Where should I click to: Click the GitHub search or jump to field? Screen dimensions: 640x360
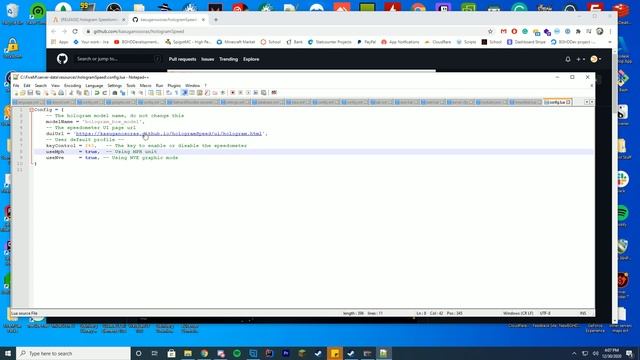point(118,59)
